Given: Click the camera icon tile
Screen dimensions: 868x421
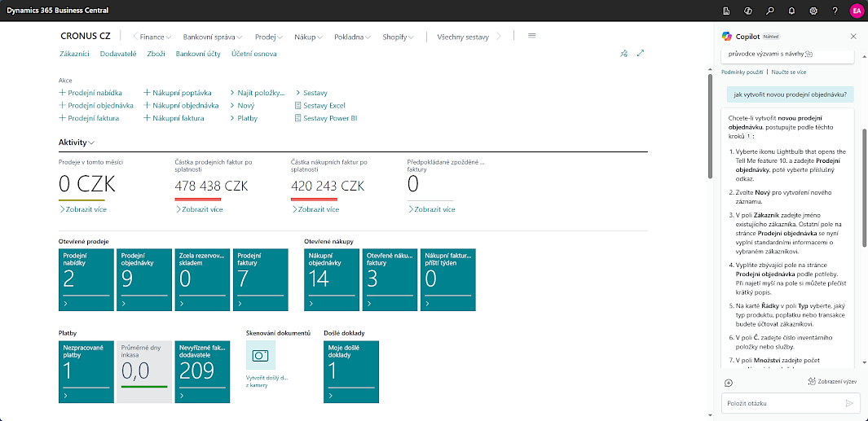Looking at the screenshot, I should (261, 356).
